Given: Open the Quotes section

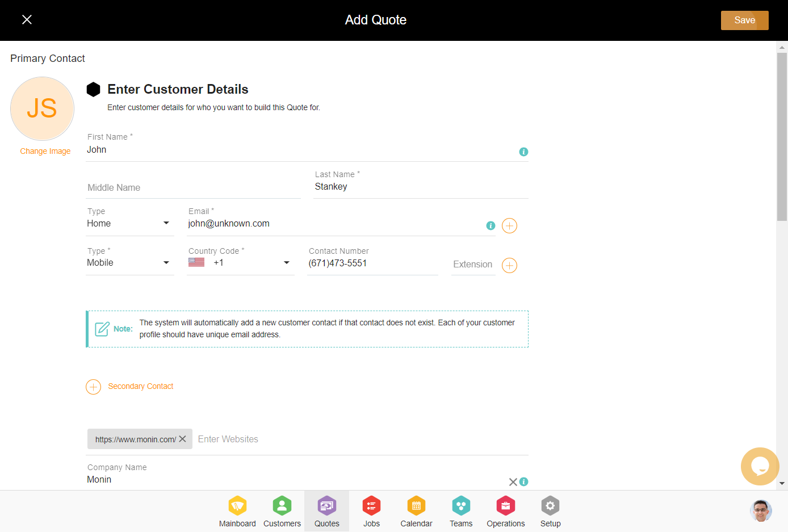Looking at the screenshot, I should point(327,511).
